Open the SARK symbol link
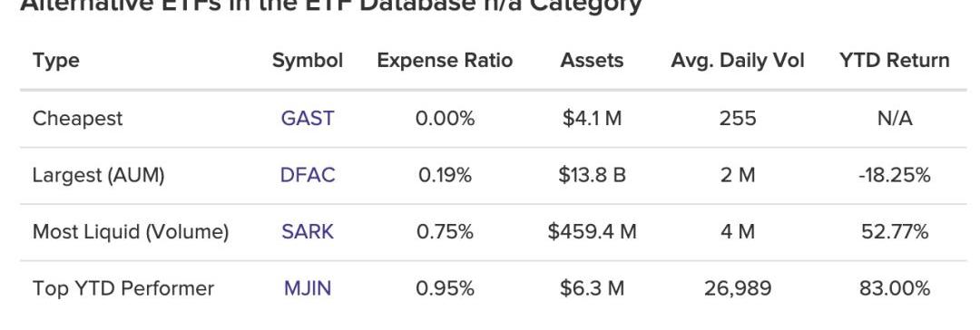 point(308,232)
